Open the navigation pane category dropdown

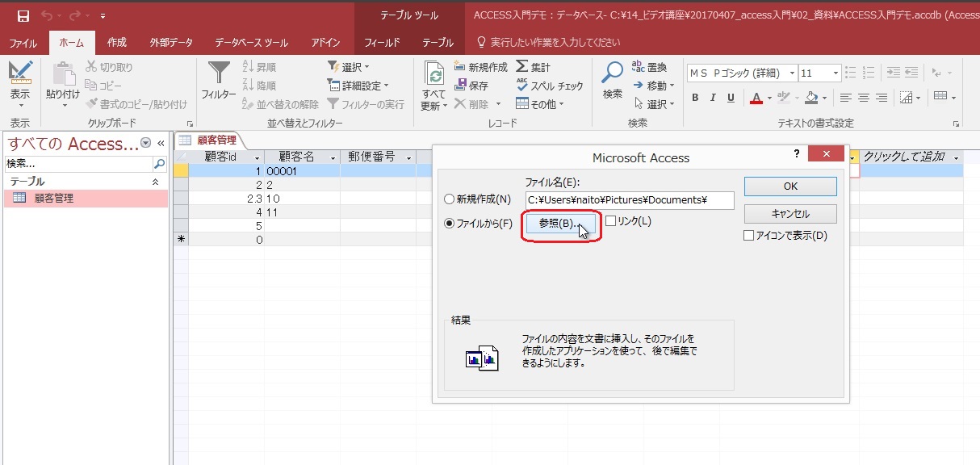click(x=146, y=143)
